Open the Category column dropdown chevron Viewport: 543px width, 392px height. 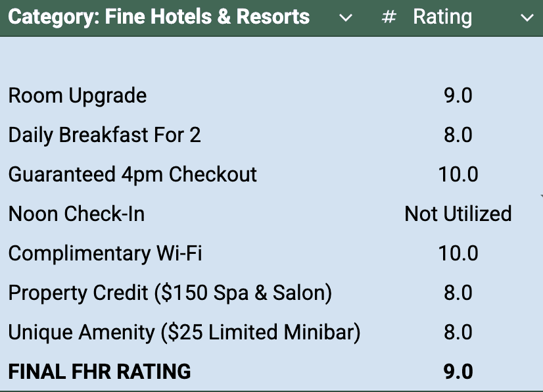(x=346, y=18)
